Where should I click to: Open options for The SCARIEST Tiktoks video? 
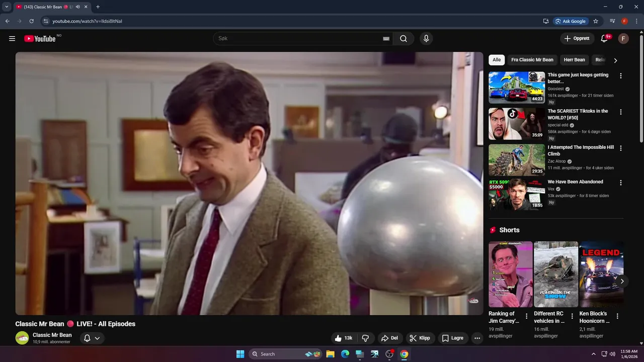point(620,112)
